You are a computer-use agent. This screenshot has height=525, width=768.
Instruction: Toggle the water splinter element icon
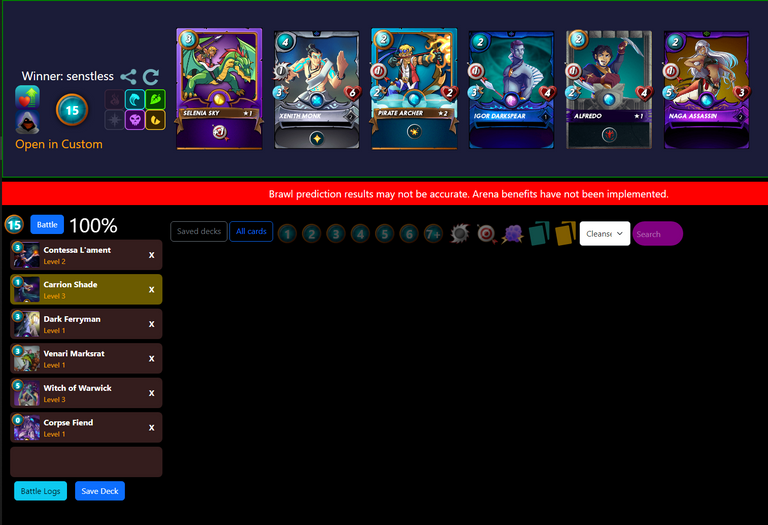(x=135, y=99)
